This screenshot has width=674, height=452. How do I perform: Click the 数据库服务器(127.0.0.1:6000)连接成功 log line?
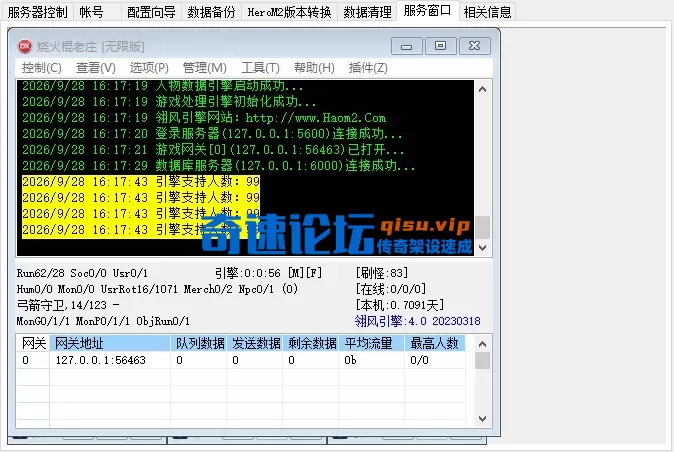(218, 165)
